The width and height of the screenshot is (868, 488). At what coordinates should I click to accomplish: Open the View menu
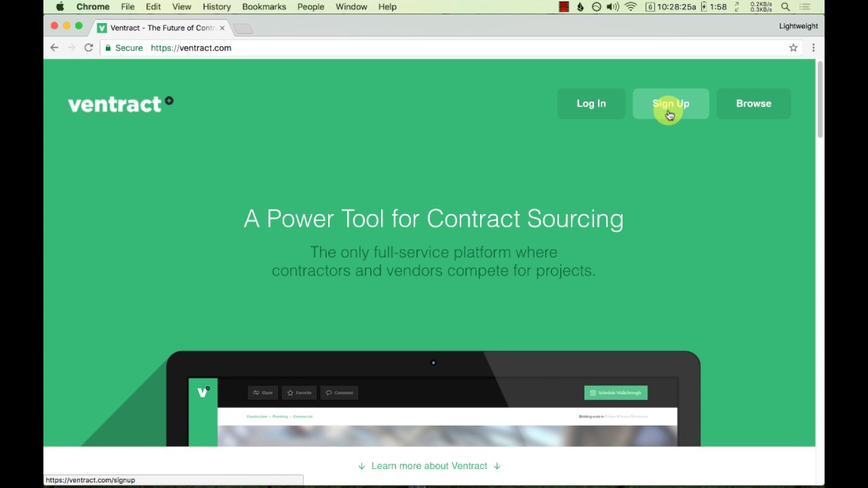tap(182, 7)
